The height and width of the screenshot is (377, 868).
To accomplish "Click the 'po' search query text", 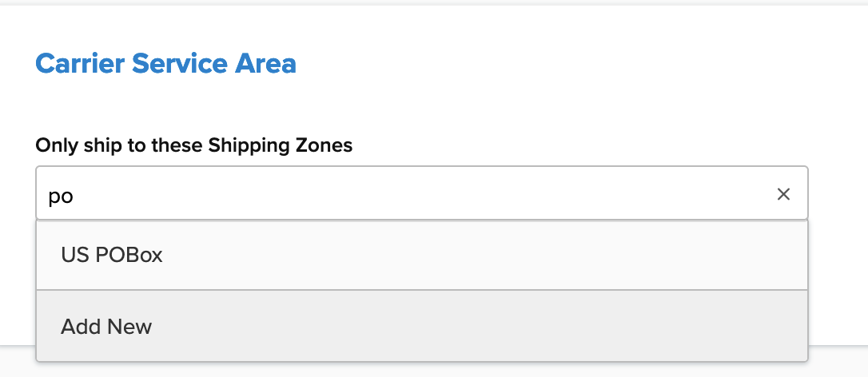I will coord(61,195).
